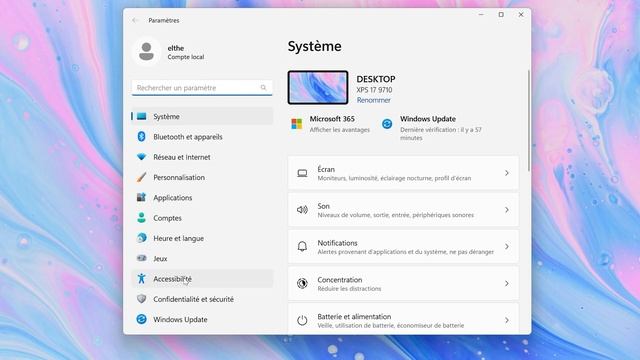Open the Son settings card
The width and height of the screenshot is (640, 360).
(x=403, y=210)
